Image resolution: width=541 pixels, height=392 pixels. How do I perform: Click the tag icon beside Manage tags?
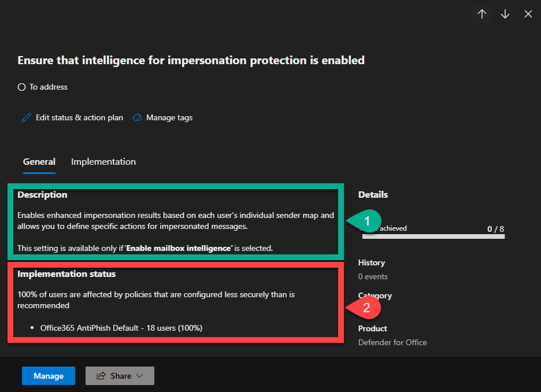coord(137,117)
